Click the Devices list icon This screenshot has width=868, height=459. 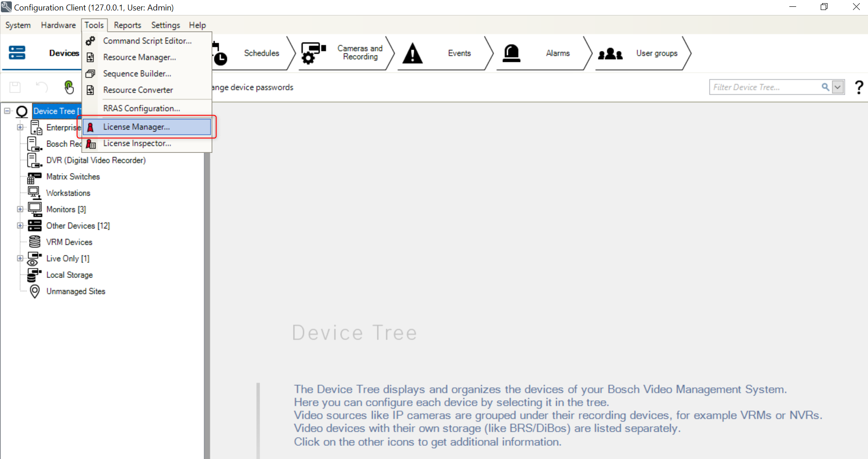coord(17,53)
